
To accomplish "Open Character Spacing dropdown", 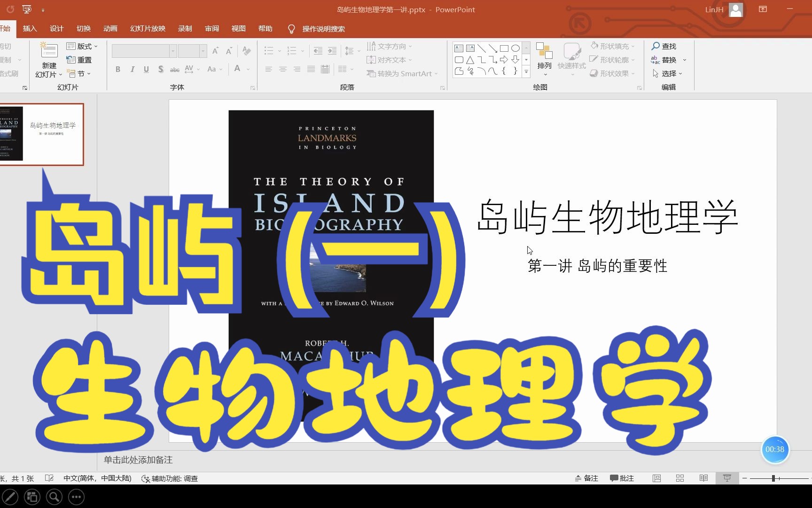I will point(192,69).
